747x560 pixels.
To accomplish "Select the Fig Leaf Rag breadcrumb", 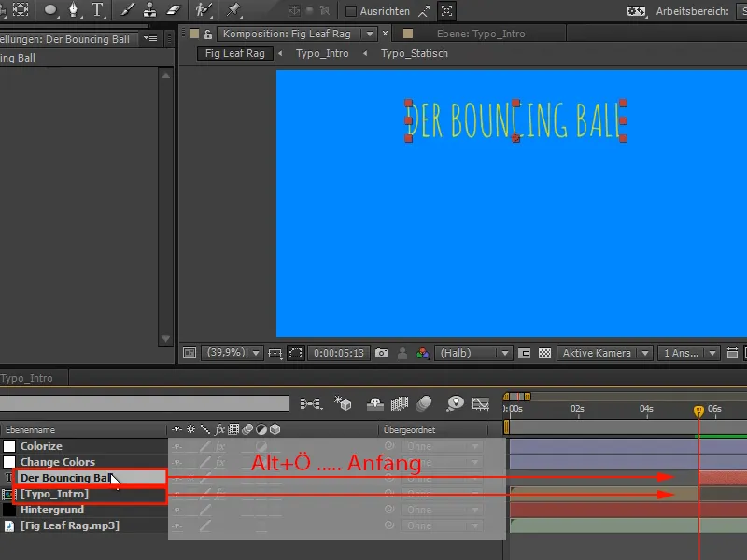I will tap(235, 53).
